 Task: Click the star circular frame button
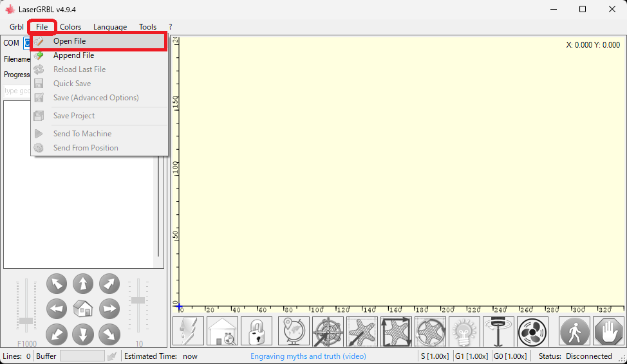coord(430,331)
